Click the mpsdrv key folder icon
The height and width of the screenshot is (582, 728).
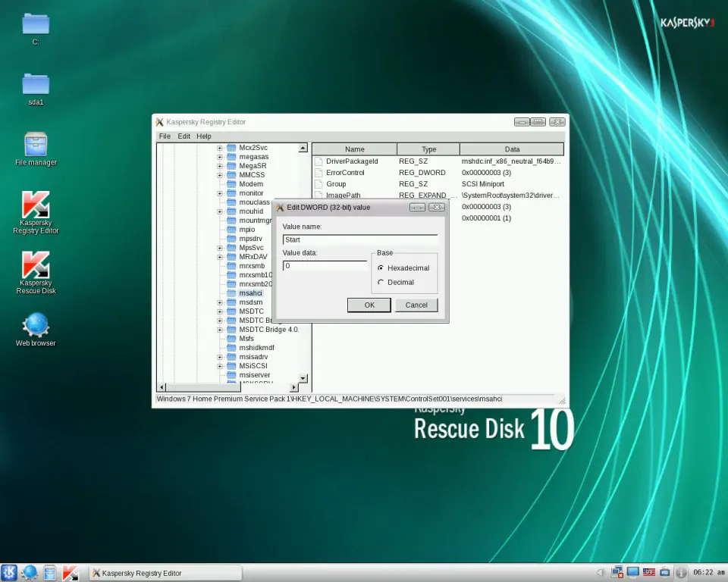point(232,239)
